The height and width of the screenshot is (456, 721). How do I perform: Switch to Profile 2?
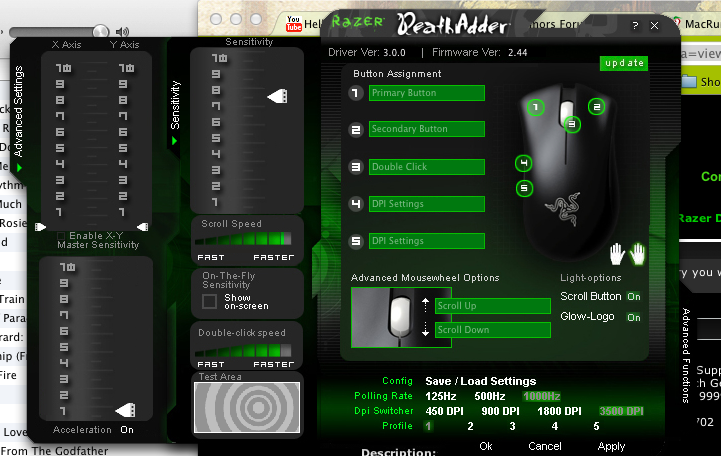click(470, 426)
